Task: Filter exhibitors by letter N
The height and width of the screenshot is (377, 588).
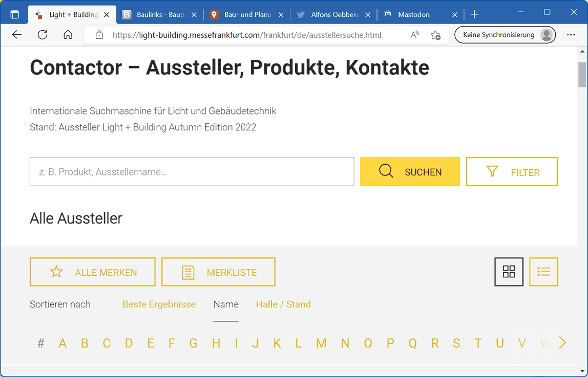Action: coord(345,343)
